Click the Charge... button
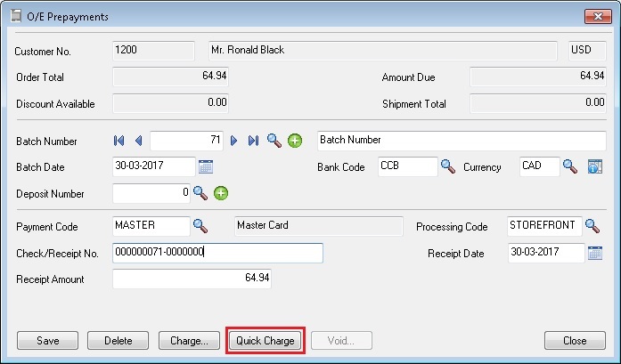621x364 pixels. pos(189,341)
